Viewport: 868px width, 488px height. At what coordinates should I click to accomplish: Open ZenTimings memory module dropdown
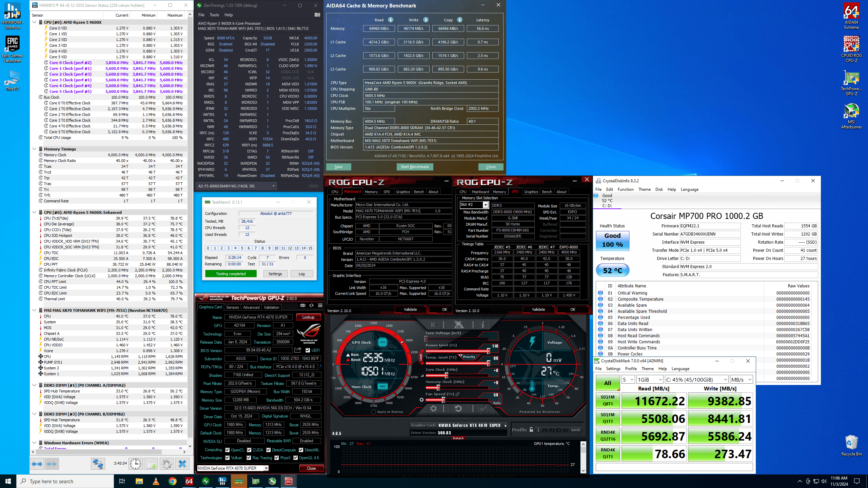click(273, 186)
